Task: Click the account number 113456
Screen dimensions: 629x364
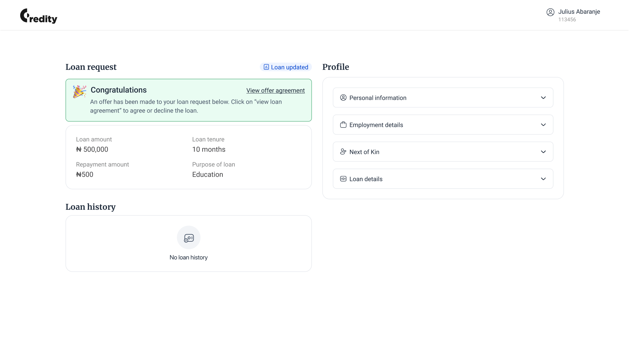Action: pos(567,20)
